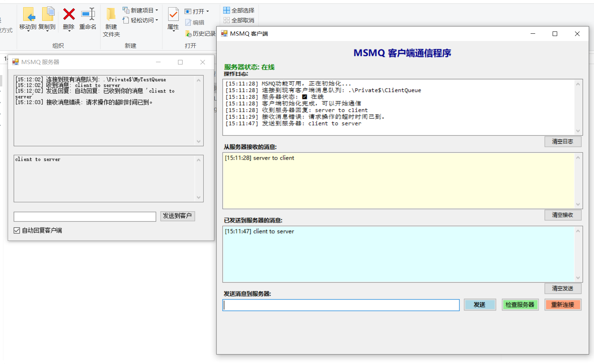Click Select none (全部取消) icon
Image resolution: width=594 pixels, height=364 pixels.
(227, 20)
